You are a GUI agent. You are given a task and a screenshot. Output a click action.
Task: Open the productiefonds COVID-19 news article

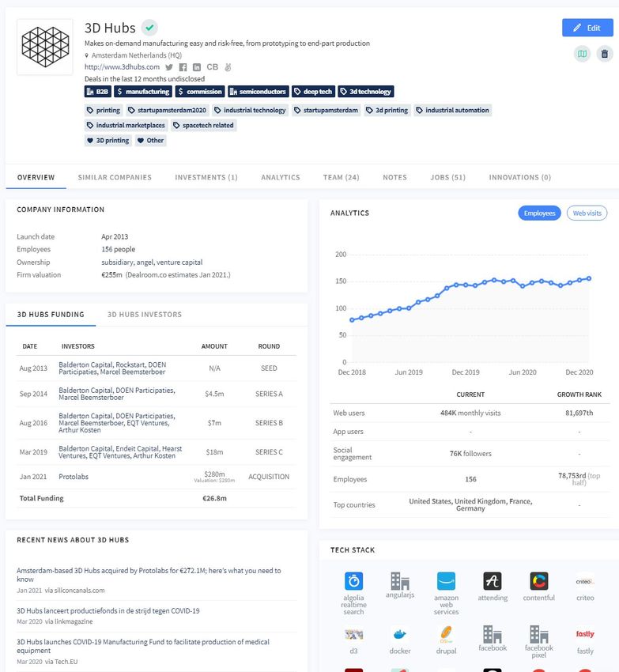coord(108,610)
